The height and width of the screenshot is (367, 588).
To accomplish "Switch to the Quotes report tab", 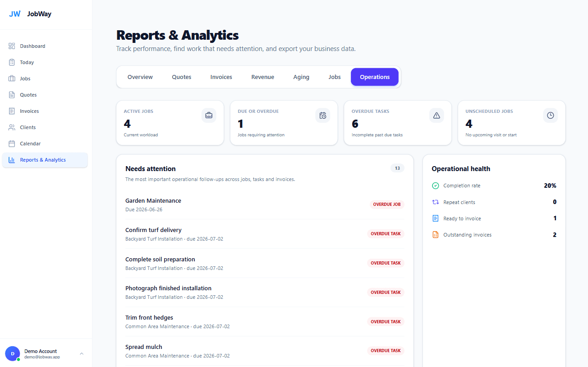I will (x=182, y=77).
